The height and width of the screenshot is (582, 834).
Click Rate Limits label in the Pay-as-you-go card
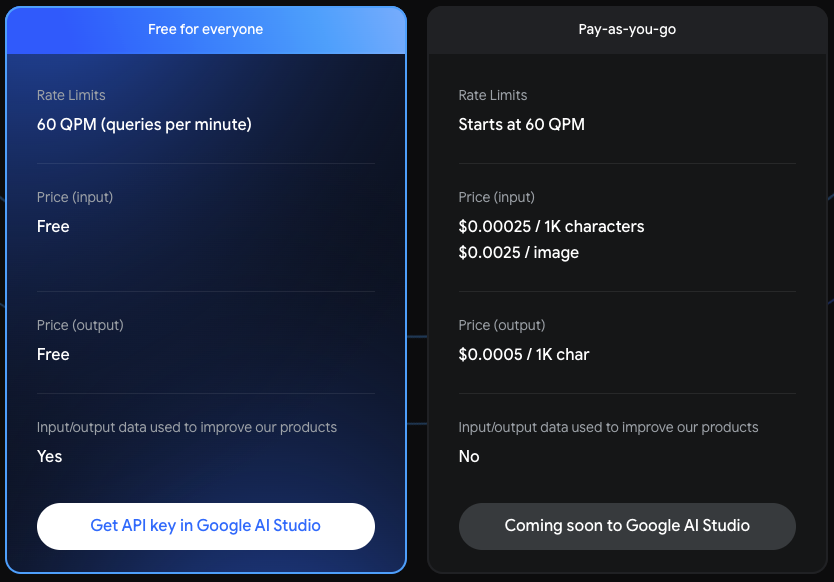tap(493, 96)
